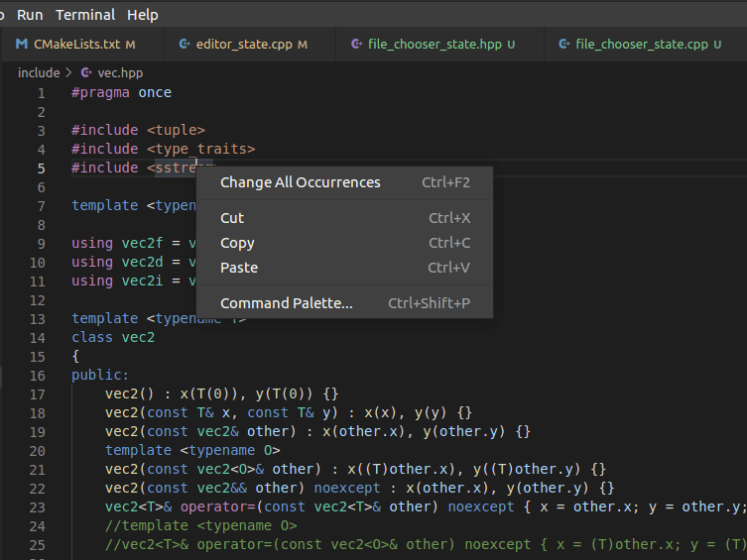Switch to the editor_state.cpp tab
The width and height of the screenshot is (747, 560).
pos(250,45)
